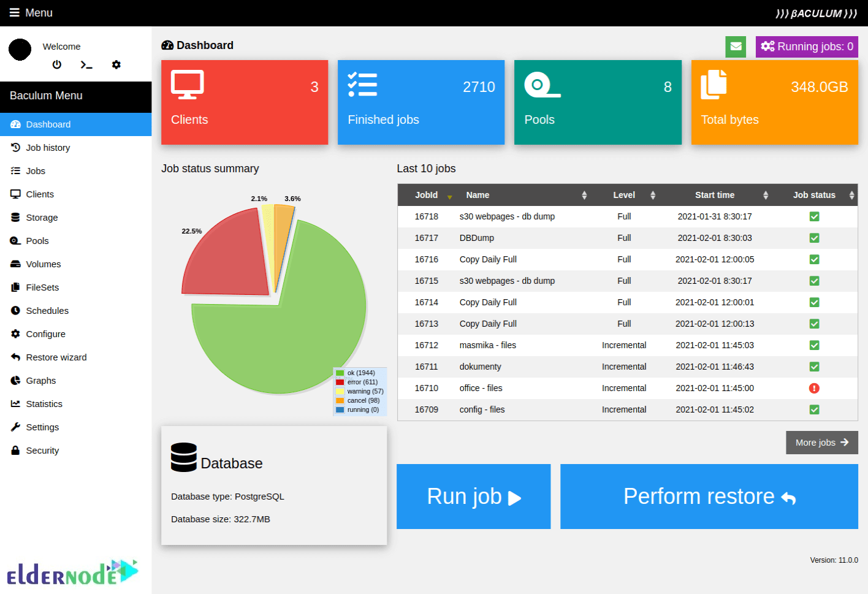Click job 16718 OK status icon
The image size is (868, 594).
814,216
